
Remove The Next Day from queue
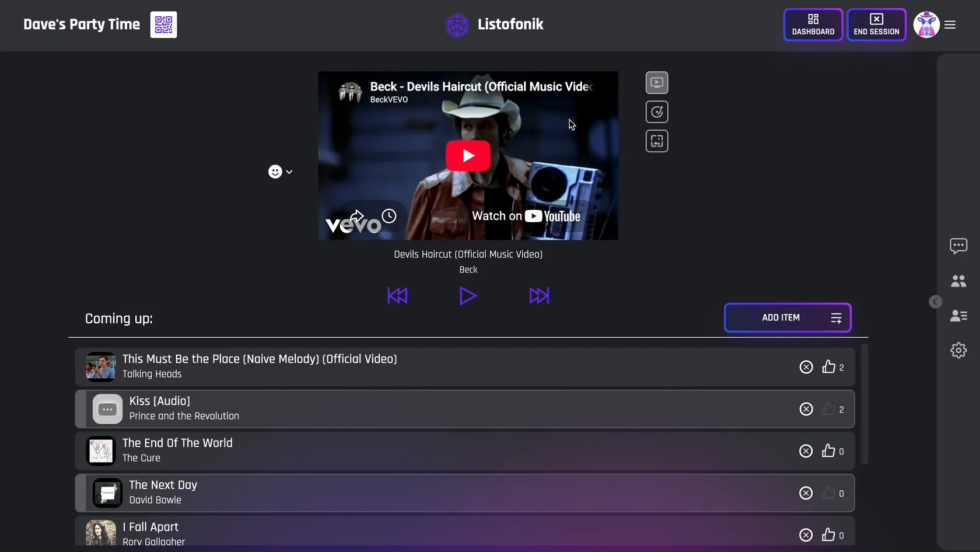click(x=806, y=493)
